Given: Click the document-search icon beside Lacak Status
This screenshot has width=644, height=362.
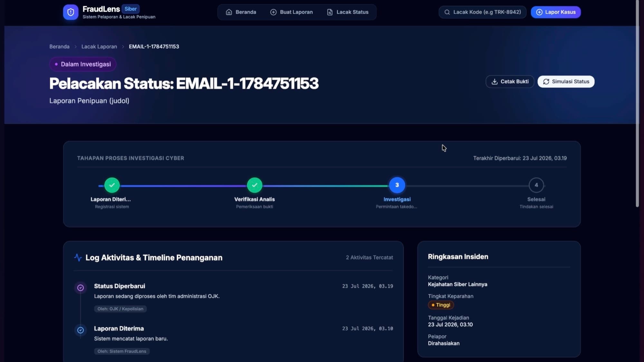Looking at the screenshot, I should point(330,12).
